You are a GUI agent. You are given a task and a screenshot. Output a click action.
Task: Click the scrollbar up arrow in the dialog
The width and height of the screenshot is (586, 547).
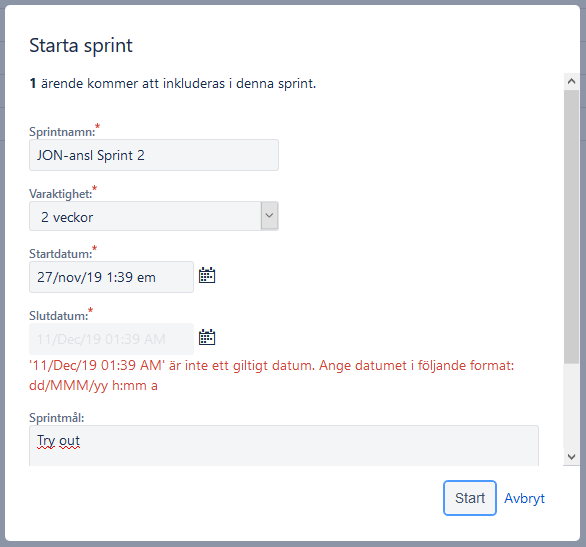(x=571, y=81)
